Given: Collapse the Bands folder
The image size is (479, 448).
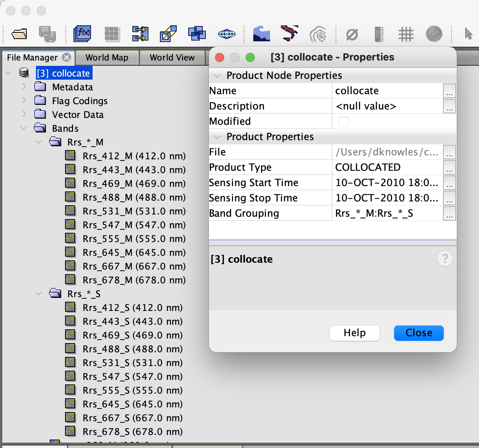Looking at the screenshot, I should (x=24, y=128).
